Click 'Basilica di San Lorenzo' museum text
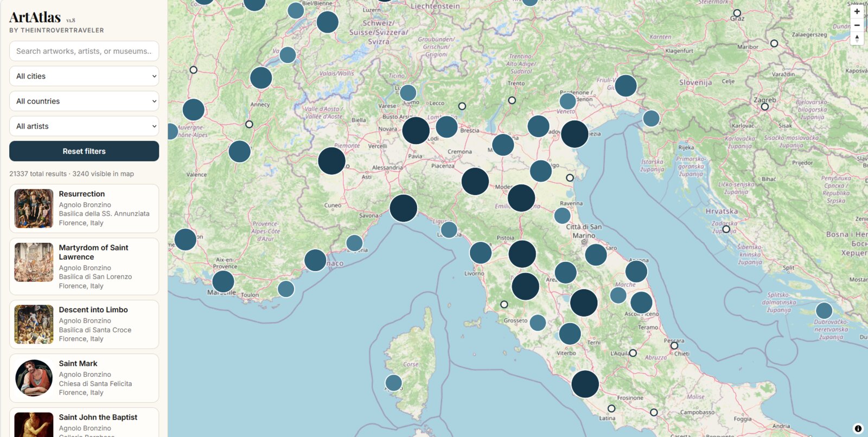The image size is (868, 437). click(95, 277)
